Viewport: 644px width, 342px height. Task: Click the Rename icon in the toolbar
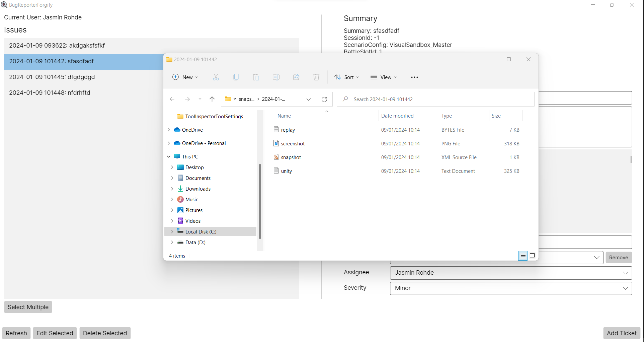click(x=276, y=77)
